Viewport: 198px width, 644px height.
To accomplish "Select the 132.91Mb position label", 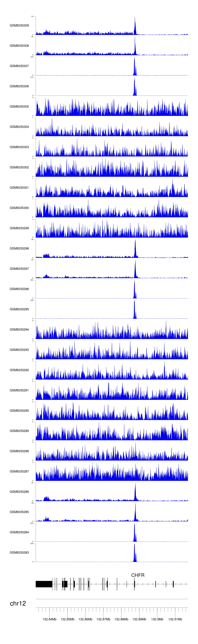I will click(x=175, y=619).
